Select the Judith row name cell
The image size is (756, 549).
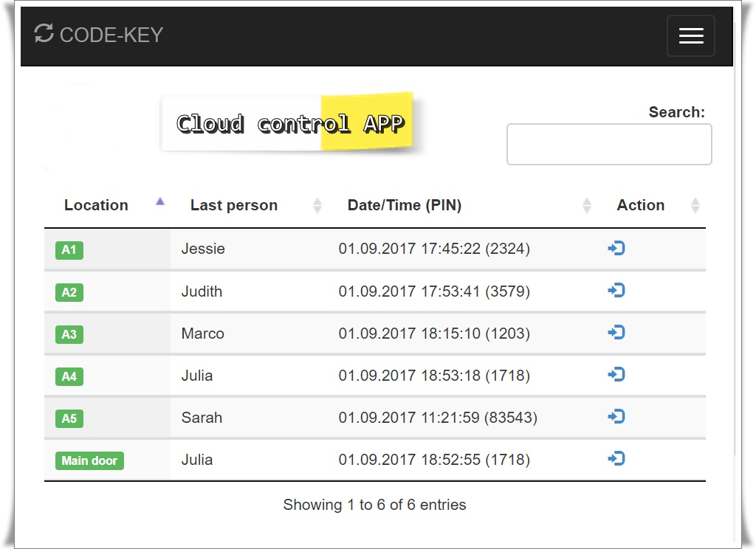(202, 291)
